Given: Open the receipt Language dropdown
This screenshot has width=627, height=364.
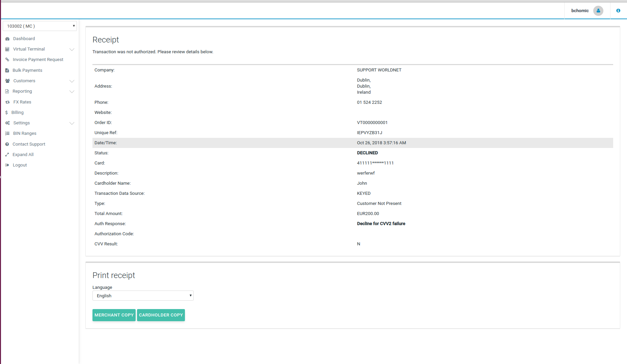Looking at the screenshot, I should [x=143, y=296].
